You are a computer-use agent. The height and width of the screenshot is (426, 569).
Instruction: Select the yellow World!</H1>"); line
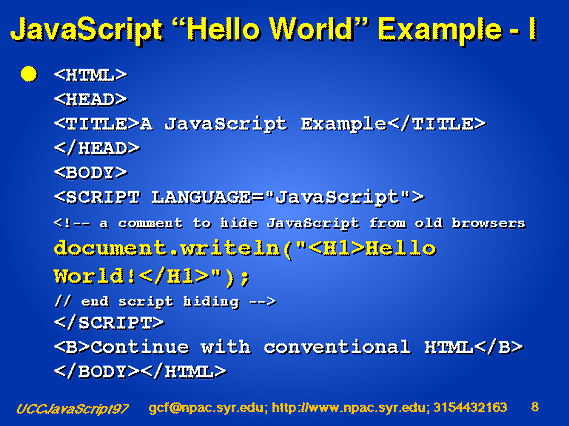[152, 277]
